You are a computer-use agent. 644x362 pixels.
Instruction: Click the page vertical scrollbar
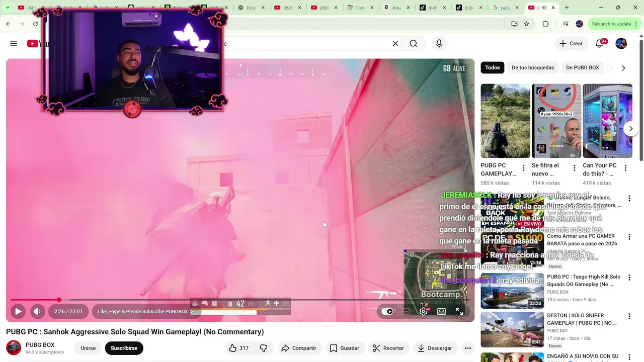pyautogui.click(x=641, y=101)
